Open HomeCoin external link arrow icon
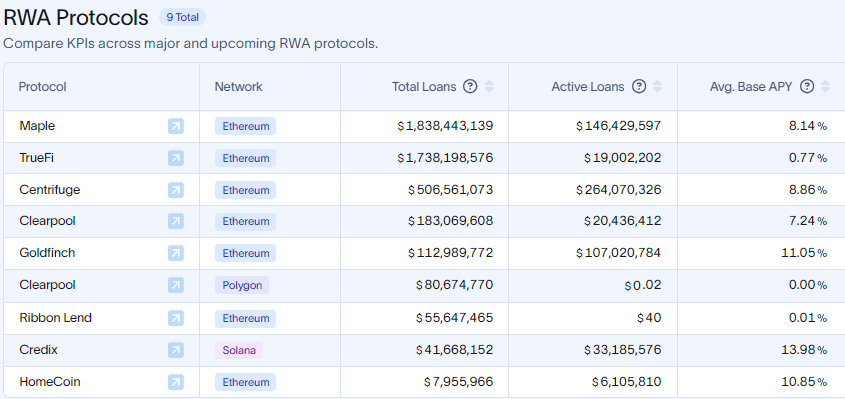This screenshot has height=399, width=845. pyautogui.click(x=176, y=382)
